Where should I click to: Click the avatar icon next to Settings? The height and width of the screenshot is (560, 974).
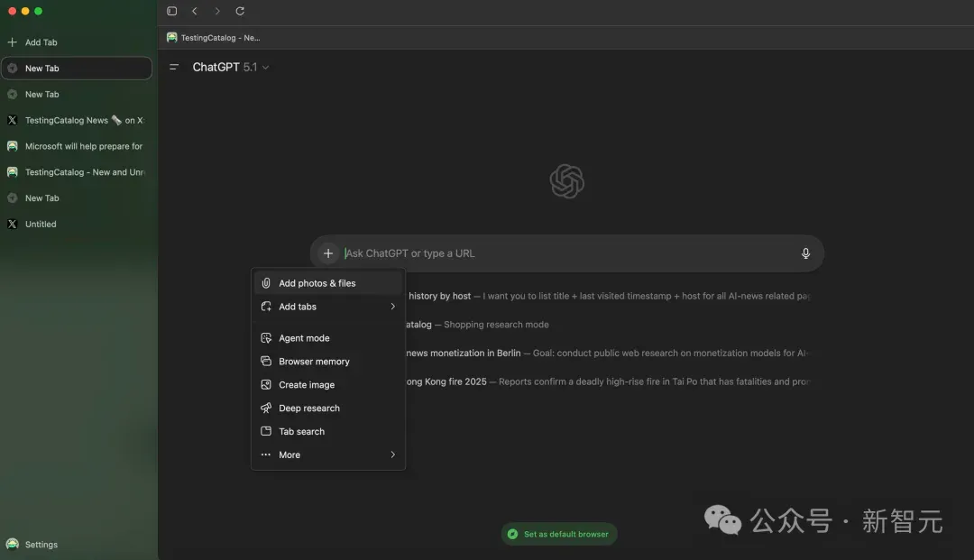12,545
